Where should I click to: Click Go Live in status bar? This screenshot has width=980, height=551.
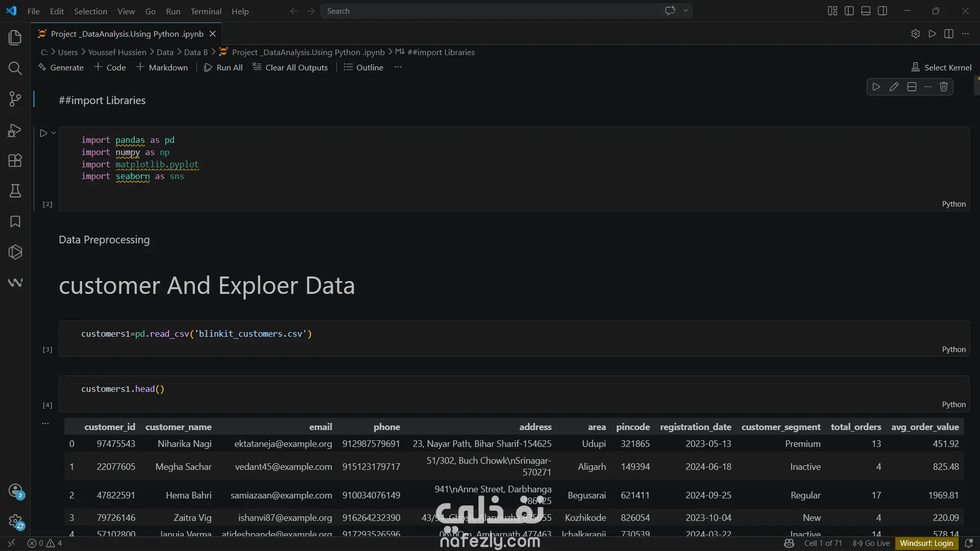(871, 543)
